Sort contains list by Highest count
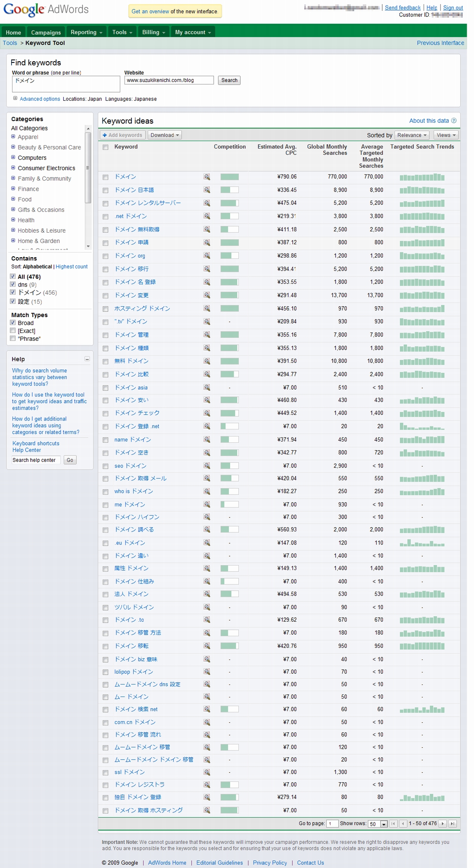Image resolution: width=474 pixels, height=868 pixels. click(x=72, y=267)
